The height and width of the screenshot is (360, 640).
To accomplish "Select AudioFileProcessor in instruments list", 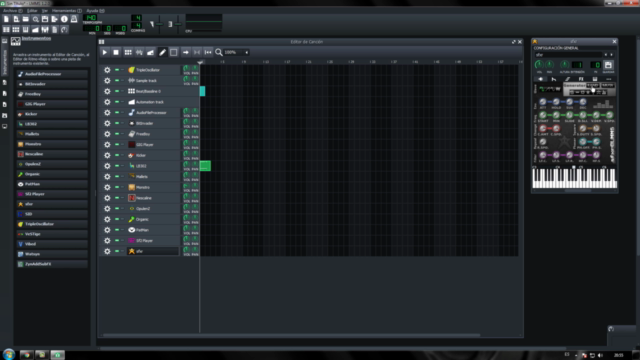I will (52, 74).
